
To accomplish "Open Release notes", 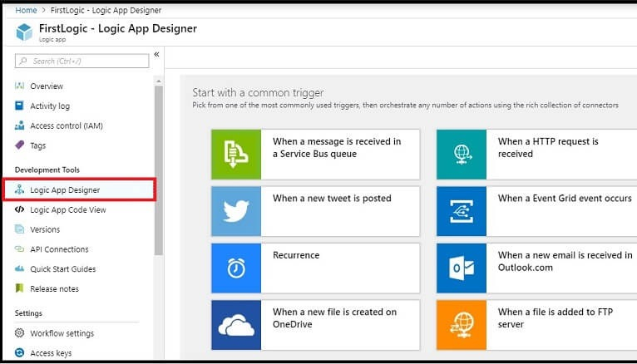I will 54,289.
